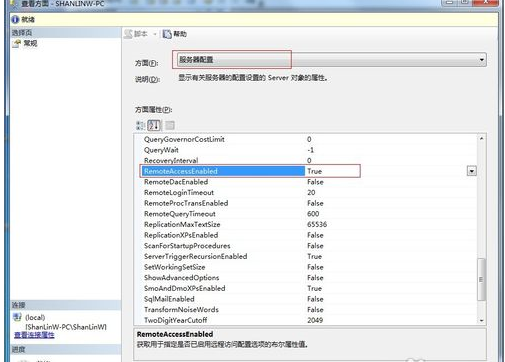505x362 pixels.
Task: Select the TwoDigitYearCutoff property row
Action: click(x=306, y=320)
